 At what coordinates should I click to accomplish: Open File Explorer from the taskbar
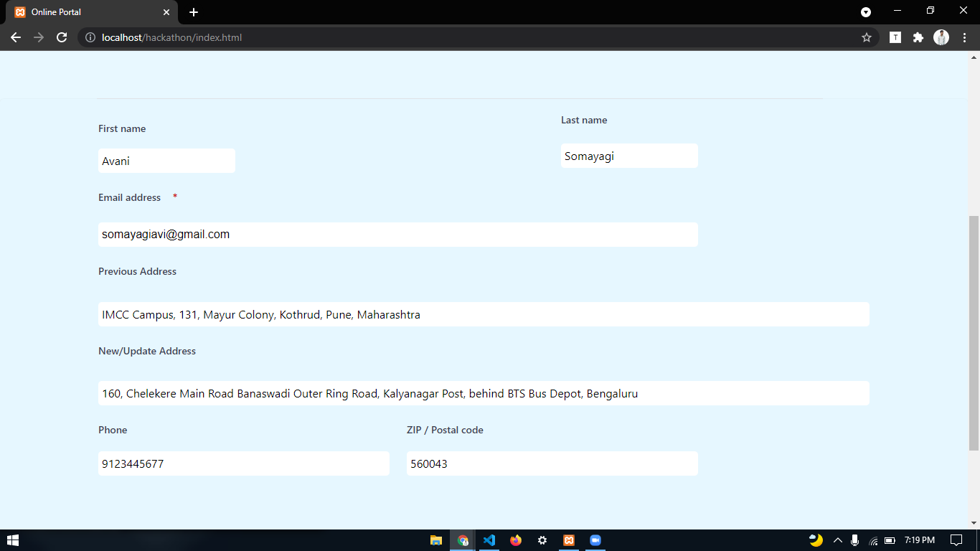(436, 540)
